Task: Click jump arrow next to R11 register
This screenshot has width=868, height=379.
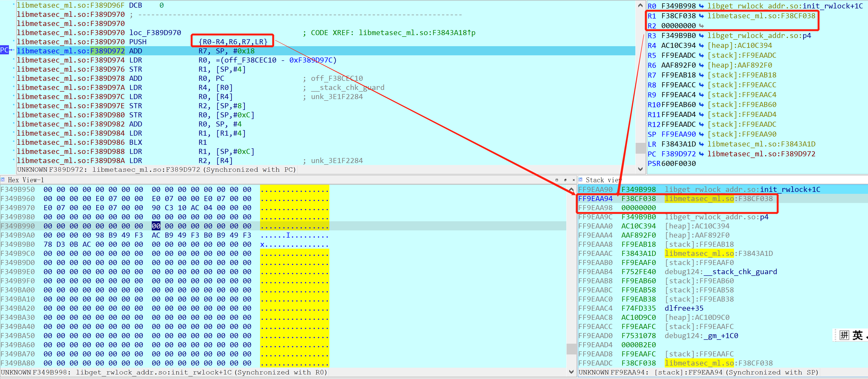Action: pyautogui.click(x=701, y=114)
